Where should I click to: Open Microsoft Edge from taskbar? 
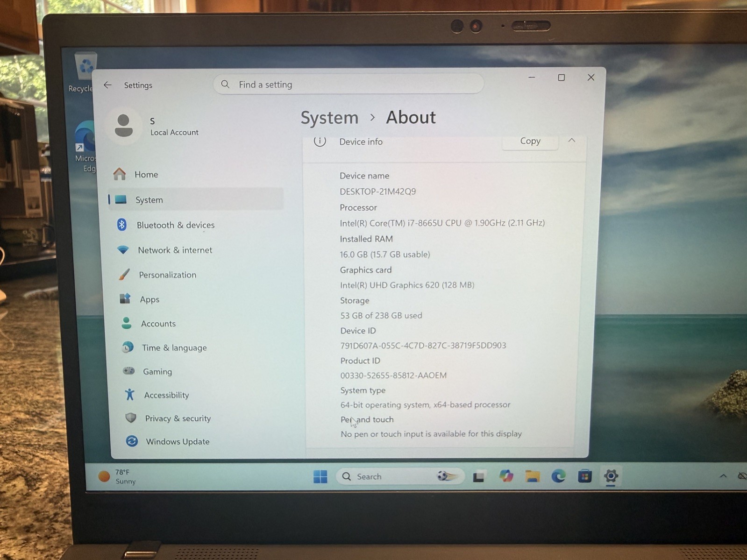[558, 476]
